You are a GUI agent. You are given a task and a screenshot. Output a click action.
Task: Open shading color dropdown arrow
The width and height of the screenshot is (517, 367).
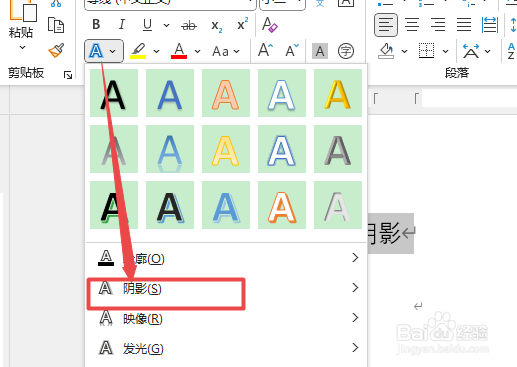point(404,51)
